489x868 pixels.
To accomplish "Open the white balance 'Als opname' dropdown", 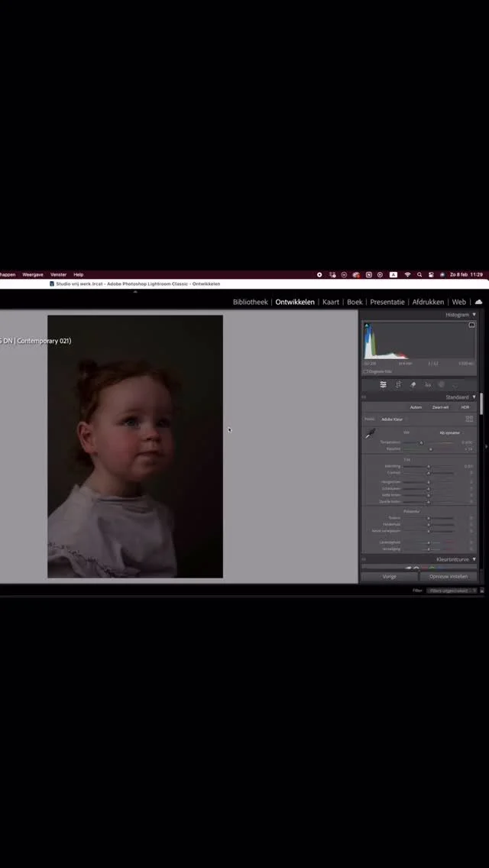I will [450, 433].
